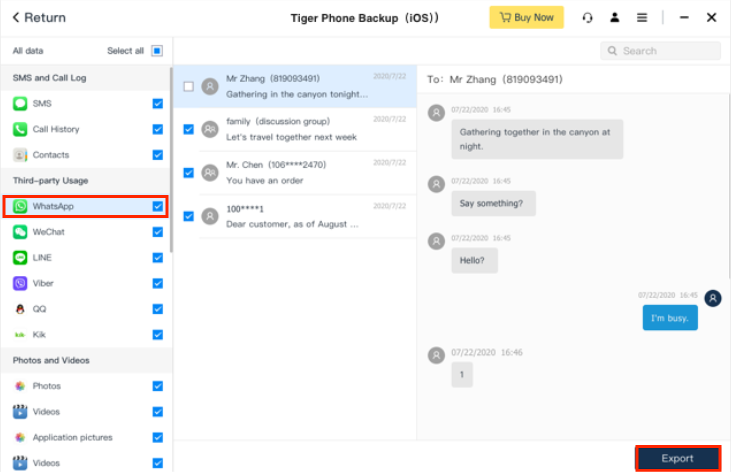The image size is (731, 472).
Task: Uncheck the Call History checkbox
Action: (x=158, y=129)
